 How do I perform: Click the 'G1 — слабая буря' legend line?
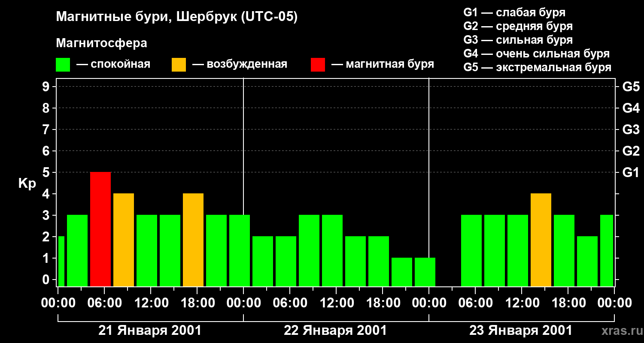[514, 12]
